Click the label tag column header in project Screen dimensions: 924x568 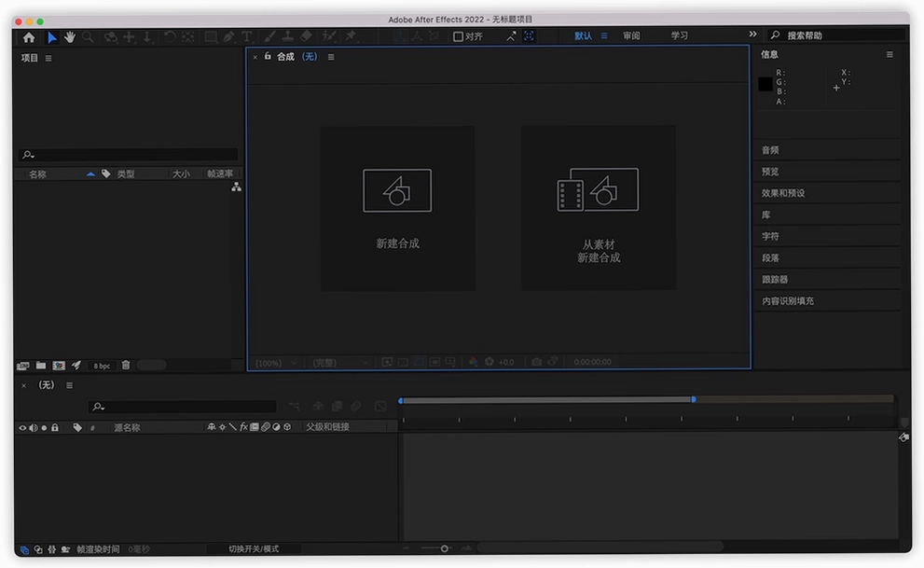(106, 173)
